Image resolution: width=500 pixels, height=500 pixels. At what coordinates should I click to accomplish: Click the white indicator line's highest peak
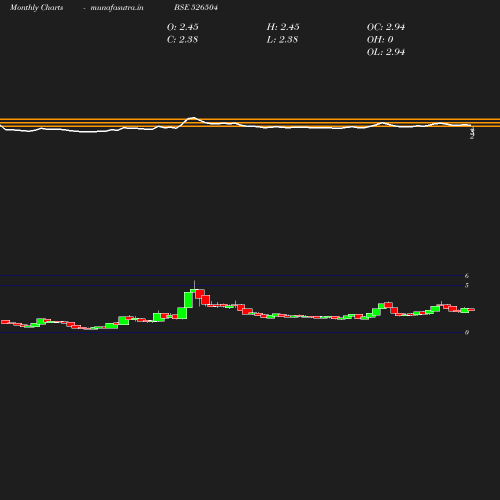[x=193, y=118]
